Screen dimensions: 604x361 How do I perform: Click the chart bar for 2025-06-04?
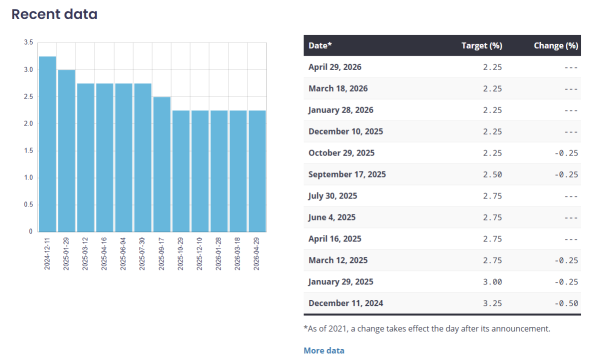click(x=124, y=158)
